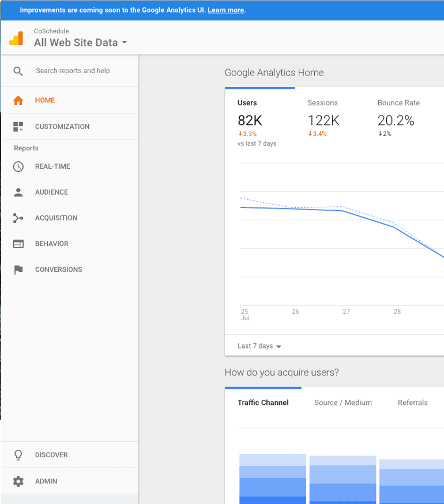Open Conversions reports flag icon
This screenshot has width=444, height=504.
[18, 270]
